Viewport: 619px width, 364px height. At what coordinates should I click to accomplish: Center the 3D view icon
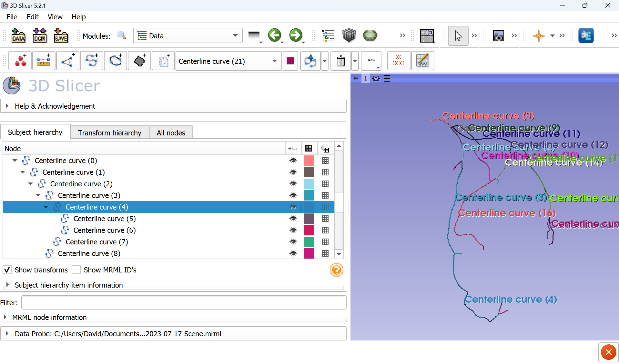376,78
